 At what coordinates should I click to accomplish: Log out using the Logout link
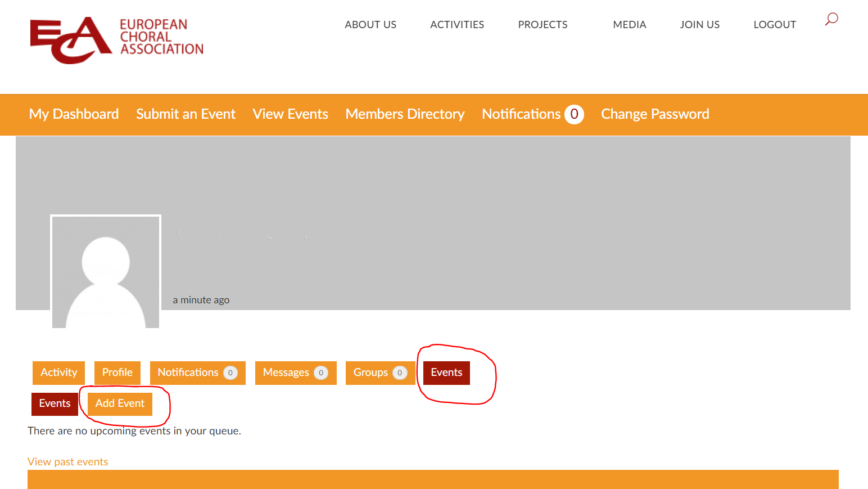pyautogui.click(x=774, y=25)
